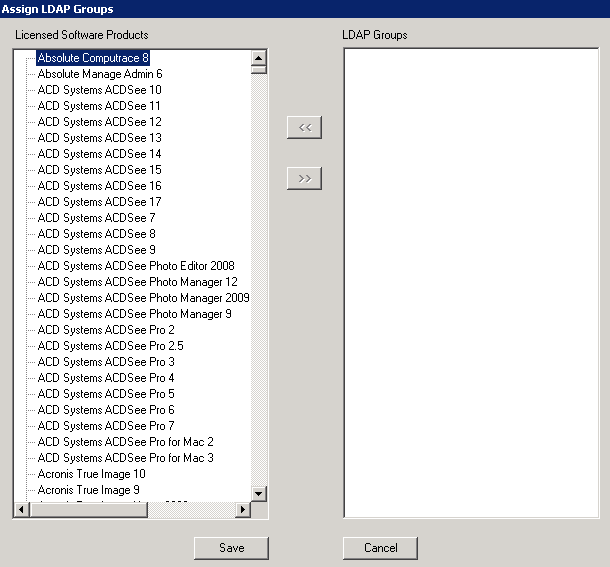Select ACD Systems ACDSee Pro 7
The height and width of the screenshot is (567, 610).
pyautogui.click(x=106, y=426)
